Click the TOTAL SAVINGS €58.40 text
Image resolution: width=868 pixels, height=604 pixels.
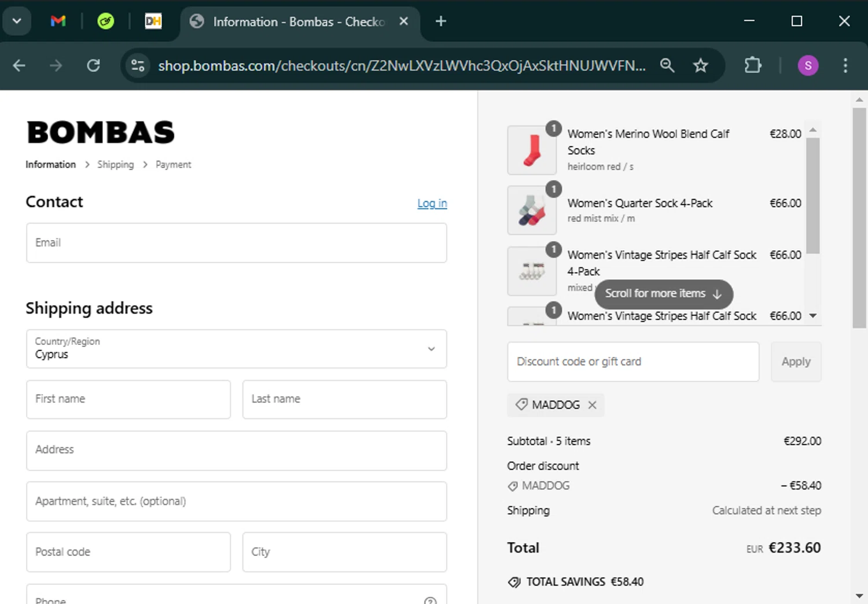point(584,582)
